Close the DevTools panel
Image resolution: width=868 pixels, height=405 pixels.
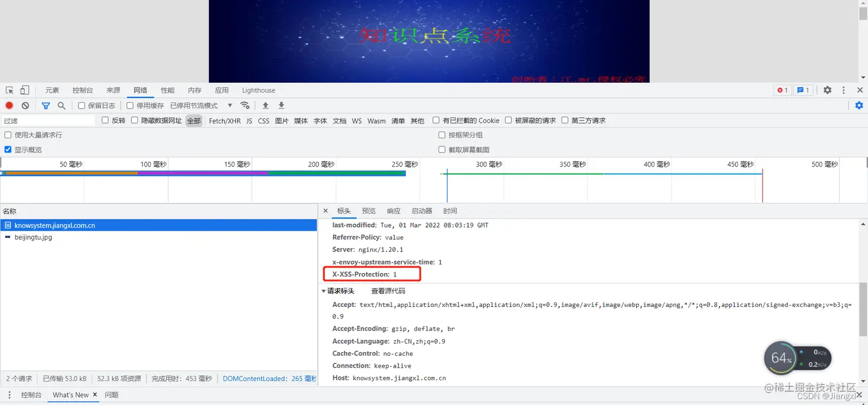860,90
